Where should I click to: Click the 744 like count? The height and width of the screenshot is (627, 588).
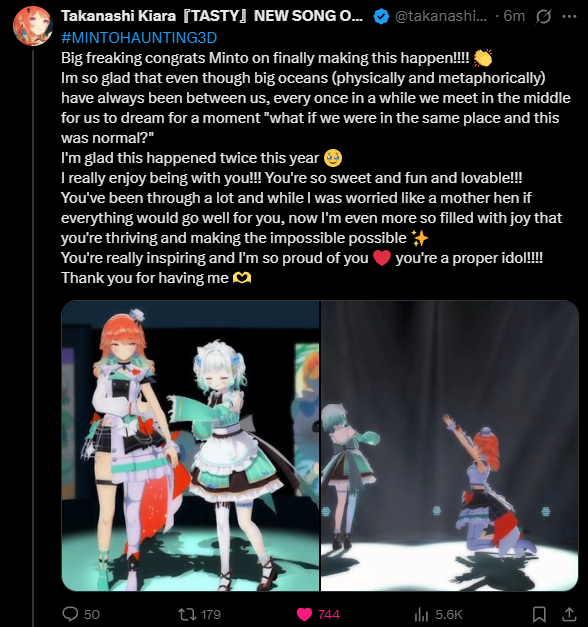329,614
